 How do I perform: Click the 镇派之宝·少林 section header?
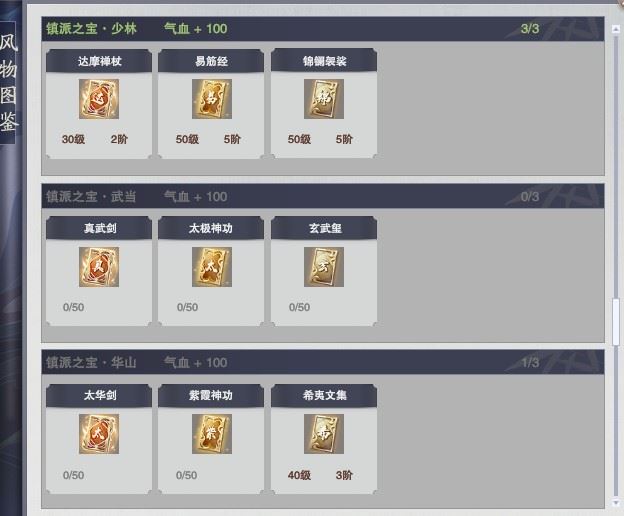323,29
